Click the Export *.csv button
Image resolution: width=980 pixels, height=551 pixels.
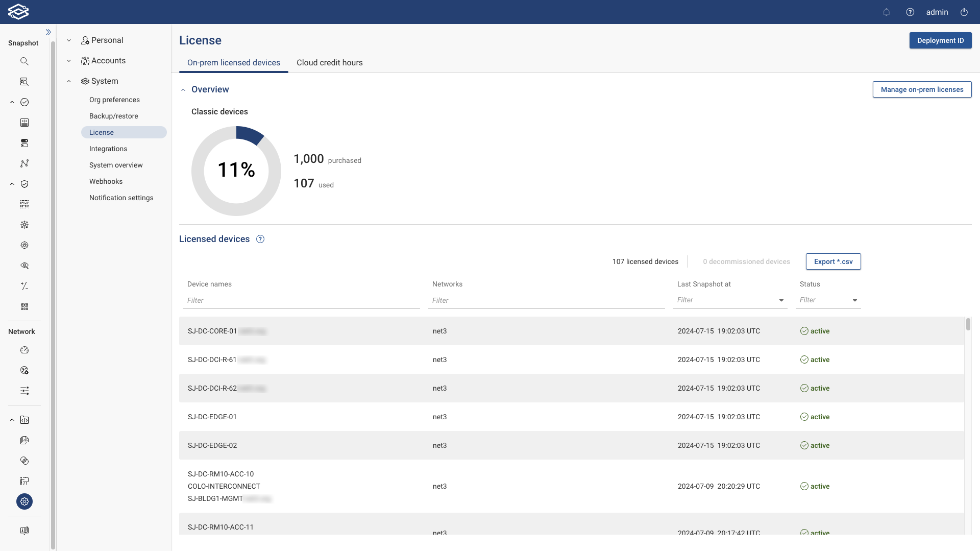coord(833,261)
